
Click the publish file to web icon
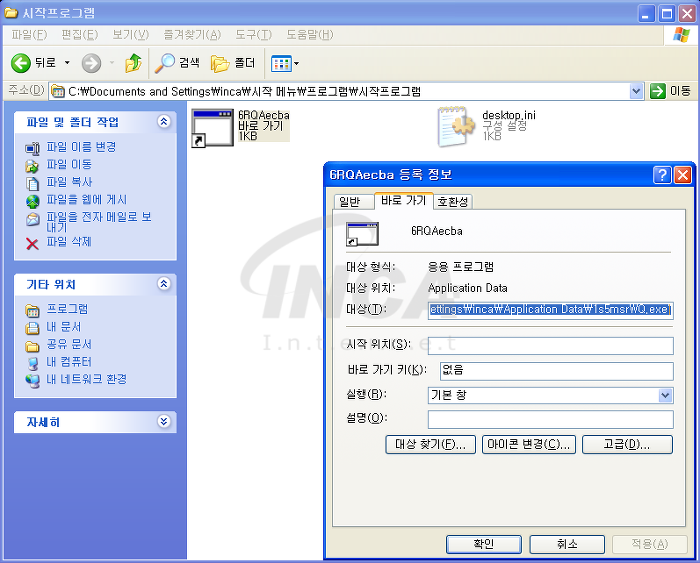coord(33,201)
